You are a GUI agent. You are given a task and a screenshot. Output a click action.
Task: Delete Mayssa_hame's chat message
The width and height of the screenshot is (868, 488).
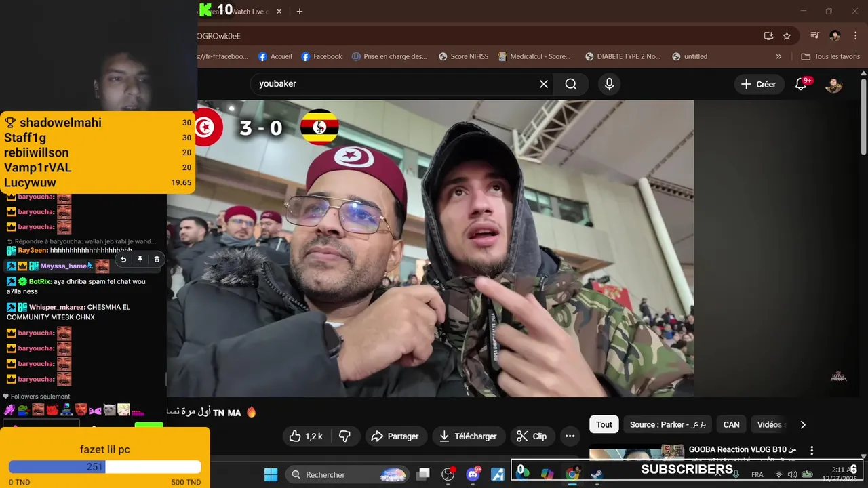pyautogui.click(x=157, y=260)
